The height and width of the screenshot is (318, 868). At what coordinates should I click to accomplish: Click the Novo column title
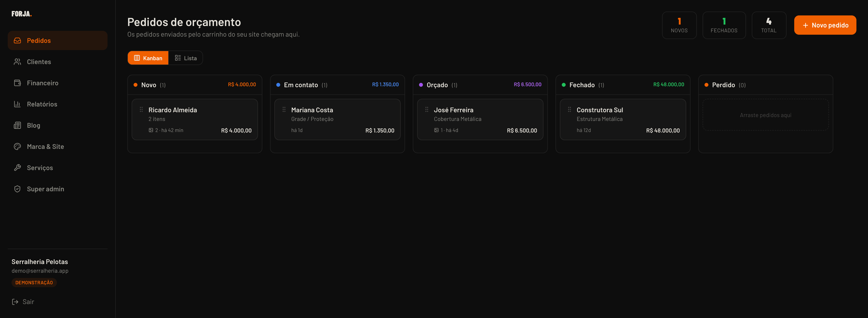point(149,85)
